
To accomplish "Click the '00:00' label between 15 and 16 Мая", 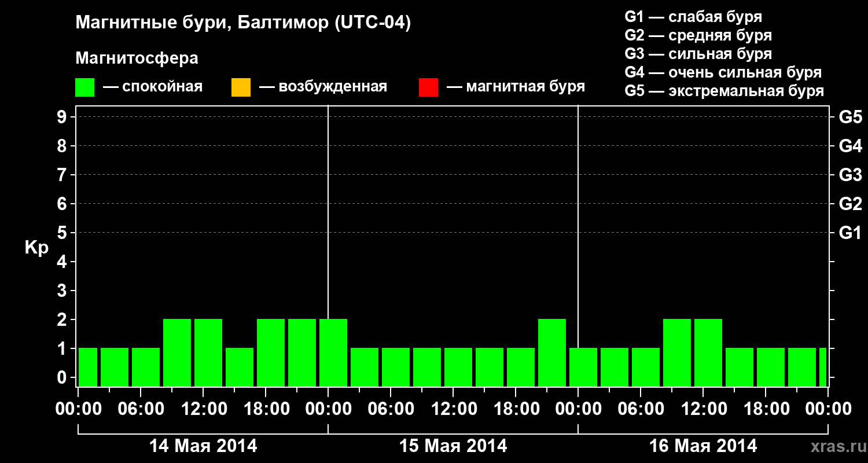I will (578, 409).
